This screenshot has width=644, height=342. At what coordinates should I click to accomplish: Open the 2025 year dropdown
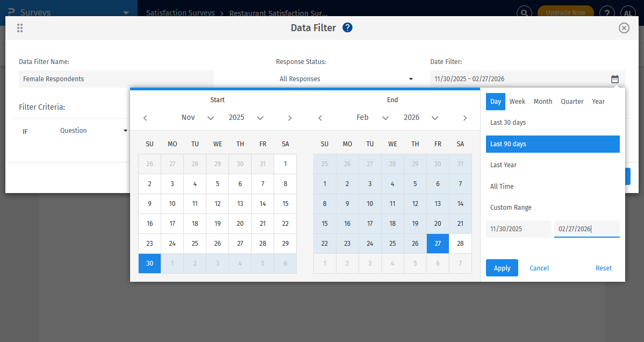tap(245, 117)
